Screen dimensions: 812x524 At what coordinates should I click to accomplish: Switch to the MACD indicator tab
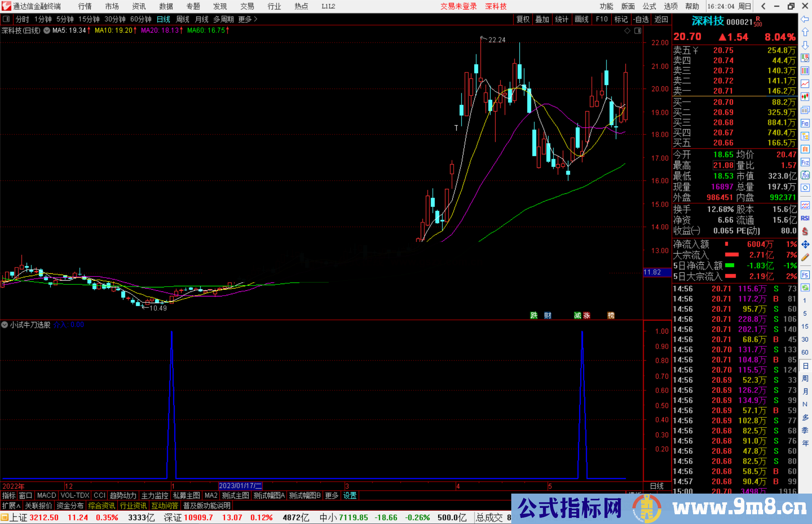46,495
